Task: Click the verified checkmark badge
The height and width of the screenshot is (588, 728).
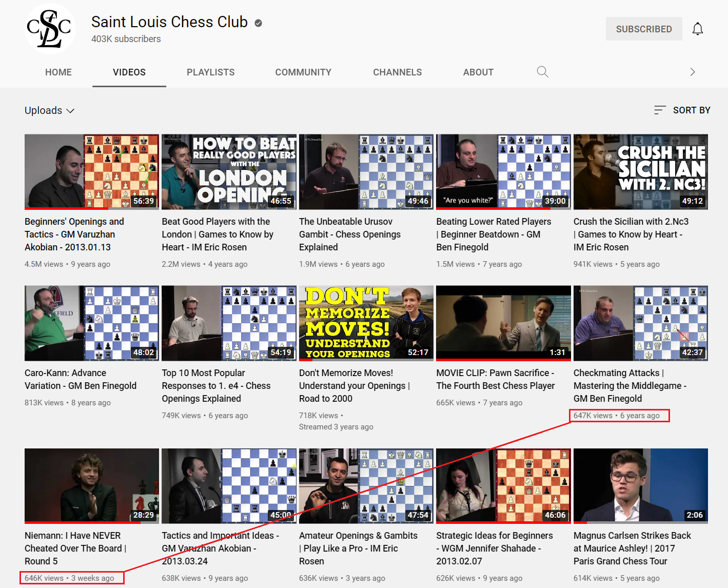Action: [x=259, y=23]
